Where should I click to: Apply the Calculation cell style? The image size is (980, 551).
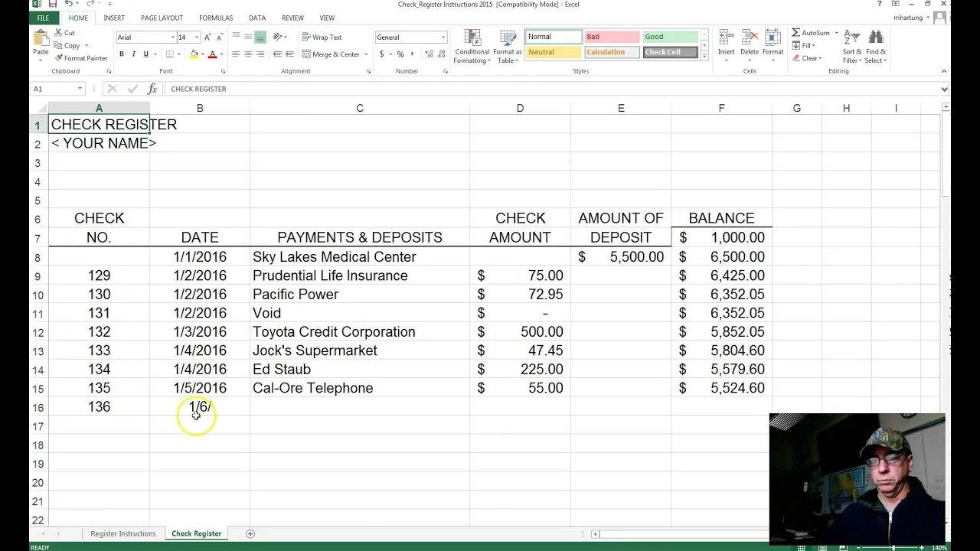[x=611, y=52]
